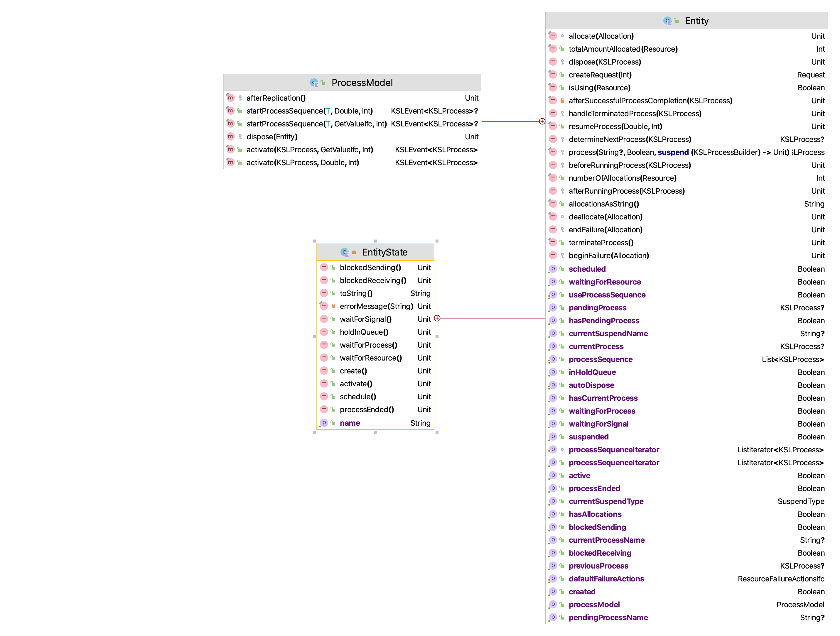Select blockedReceiving() in EntityState
This screenshot has width=840, height=636.
(x=375, y=280)
